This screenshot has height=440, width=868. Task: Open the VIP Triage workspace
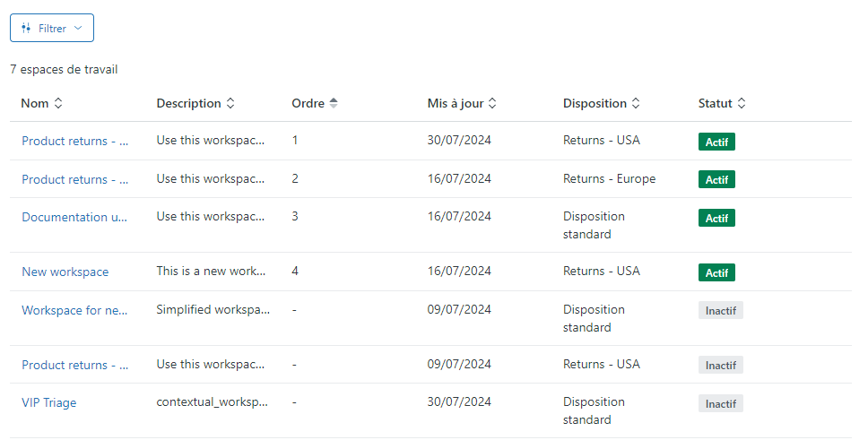[48, 403]
